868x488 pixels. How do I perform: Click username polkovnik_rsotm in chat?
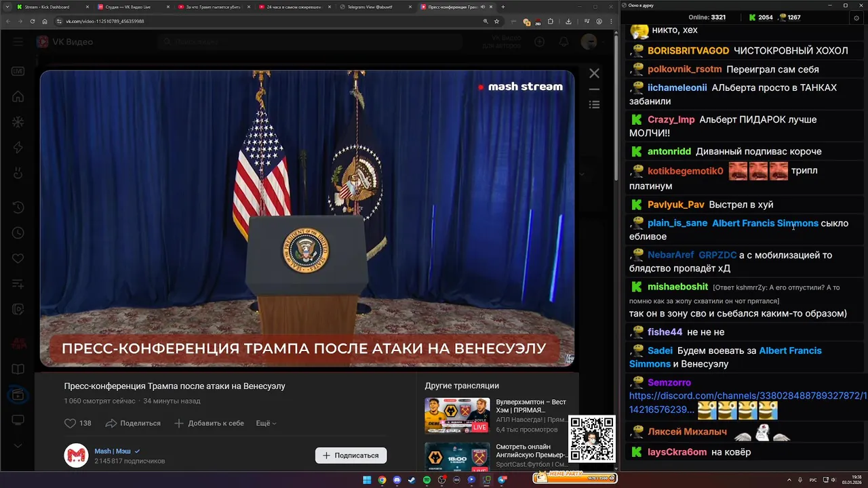pyautogui.click(x=684, y=69)
